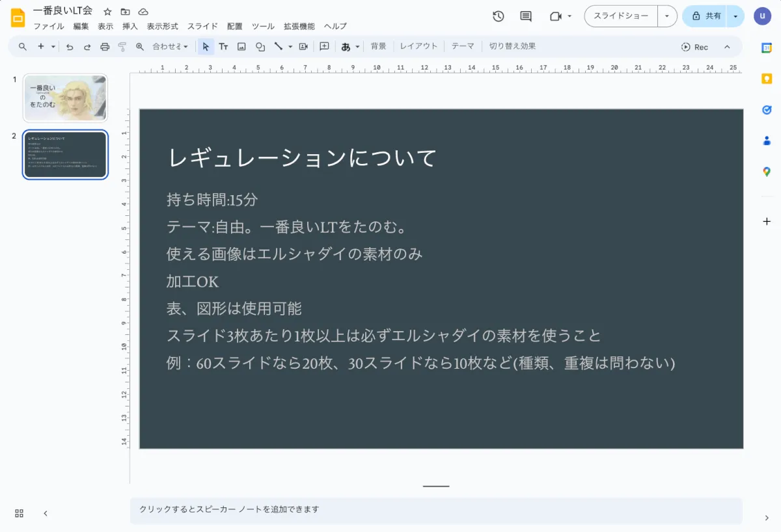
Task: Open the 挿入 menu
Action: [130, 27]
